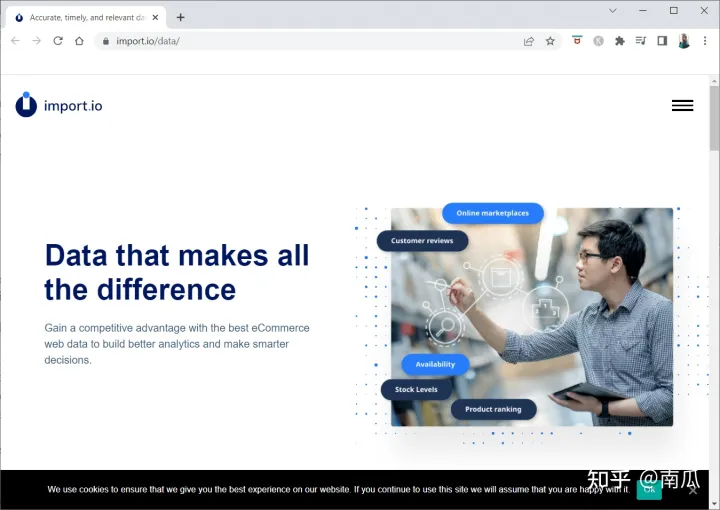Click the 'Gain a competitive advantage' paragraph

point(177,344)
